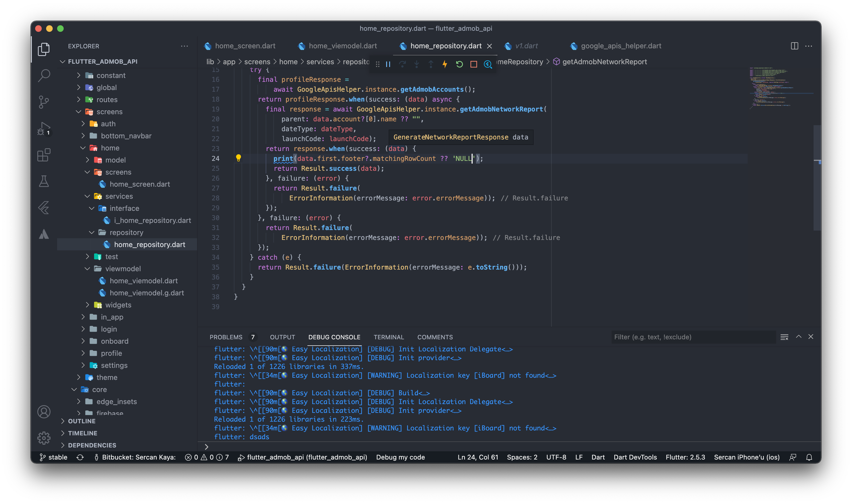Open the Extensions view

point(44,155)
